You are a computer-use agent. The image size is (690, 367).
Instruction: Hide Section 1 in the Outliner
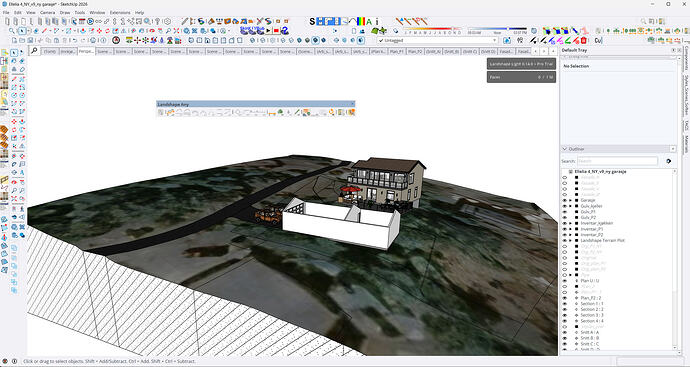565,304
